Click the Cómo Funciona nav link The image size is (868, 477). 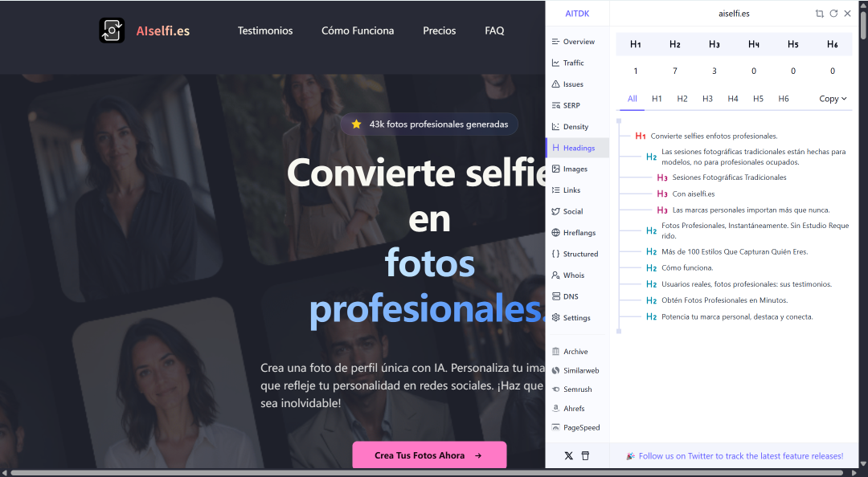pyautogui.click(x=358, y=31)
